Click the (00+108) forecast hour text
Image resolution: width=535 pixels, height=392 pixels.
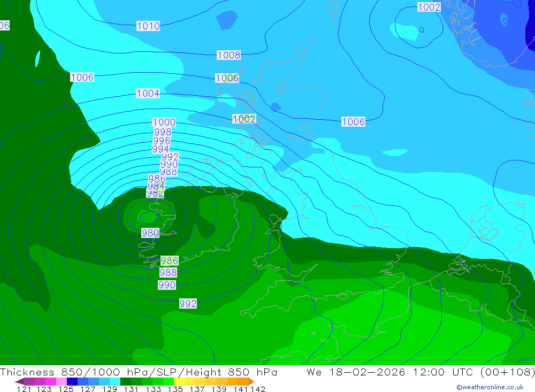pyautogui.click(x=507, y=372)
